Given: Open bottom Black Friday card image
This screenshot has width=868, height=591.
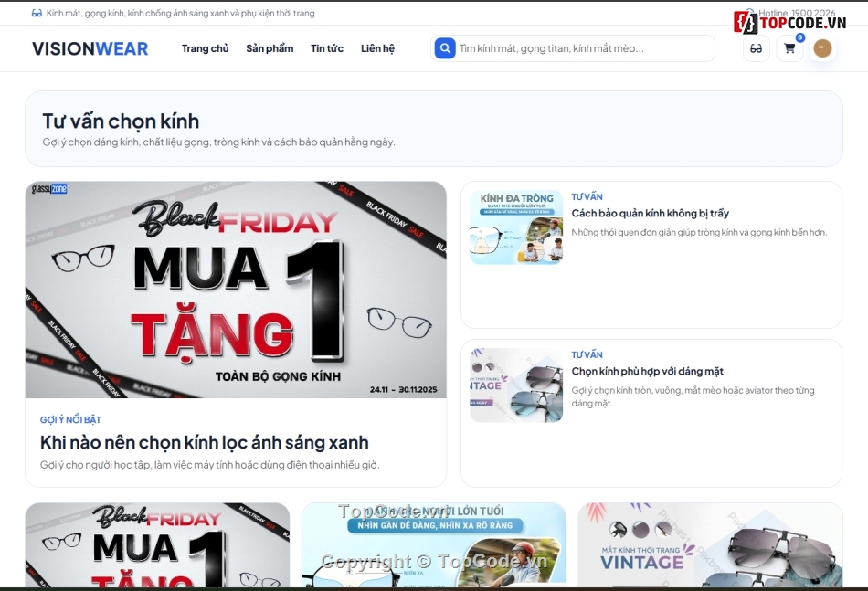Looking at the screenshot, I should [x=157, y=545].
